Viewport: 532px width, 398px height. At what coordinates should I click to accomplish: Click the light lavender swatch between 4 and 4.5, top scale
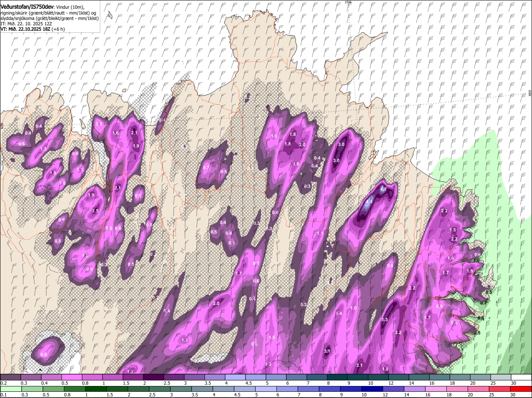point(235,377)
